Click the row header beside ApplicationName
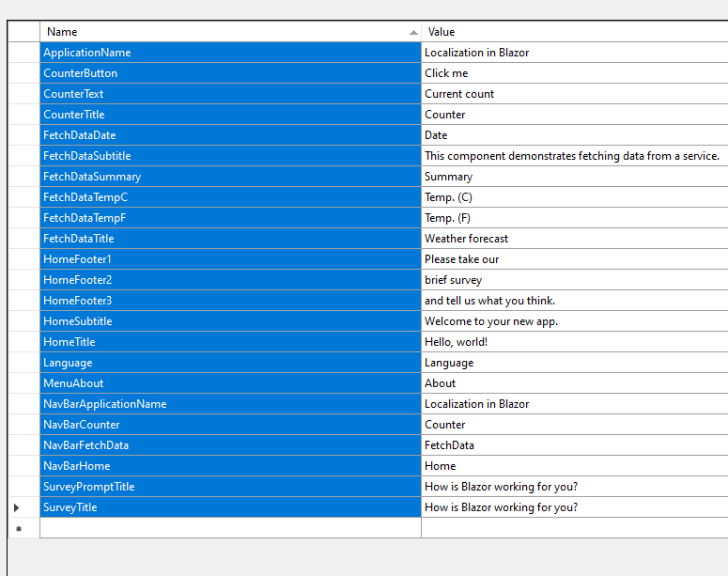The image size is (728, 576). (x=23, y=53)
